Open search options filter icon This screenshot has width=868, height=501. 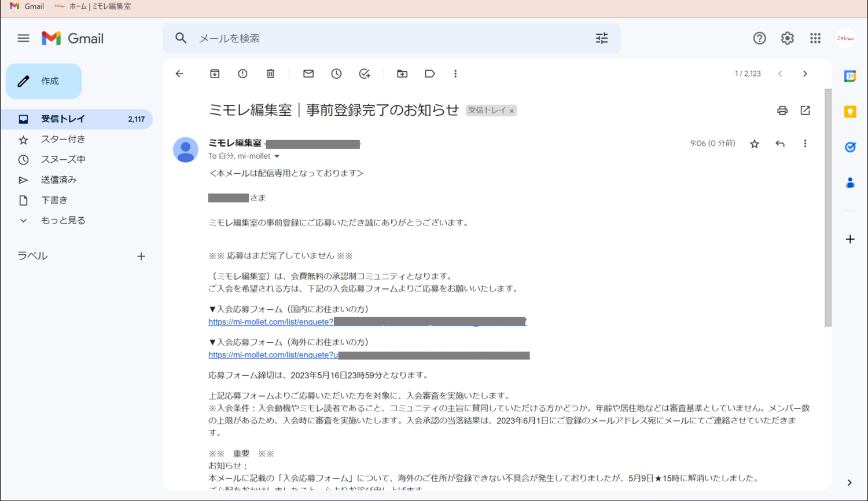tap(602, 38)
